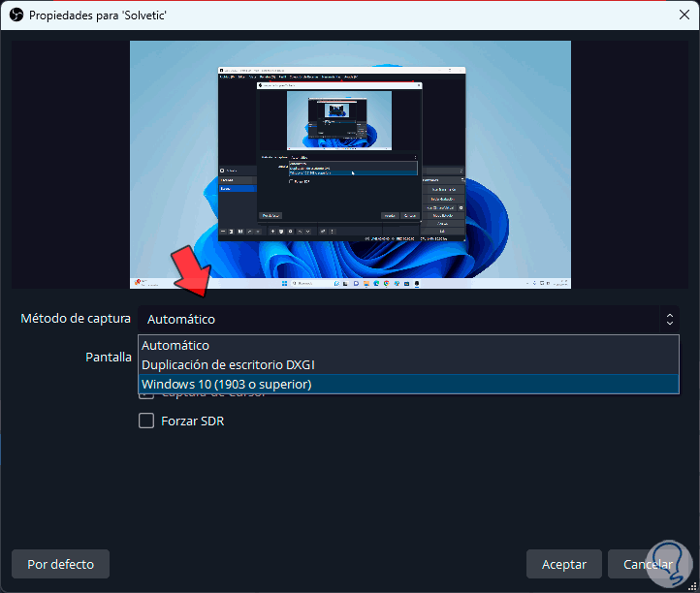Pick Windows 10 (1903 o superior) option

(408, 384)
